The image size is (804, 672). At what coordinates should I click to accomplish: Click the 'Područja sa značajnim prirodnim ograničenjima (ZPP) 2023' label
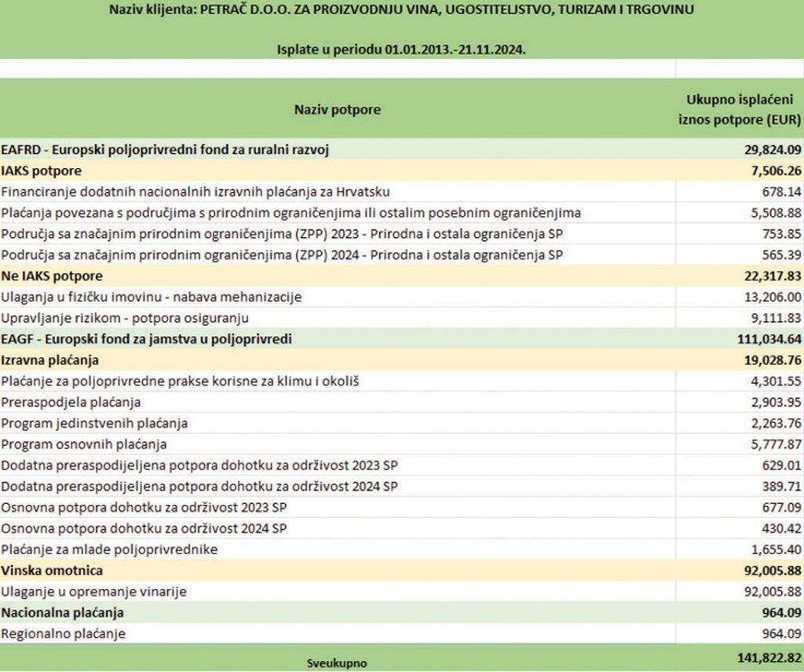pos(282,234)
